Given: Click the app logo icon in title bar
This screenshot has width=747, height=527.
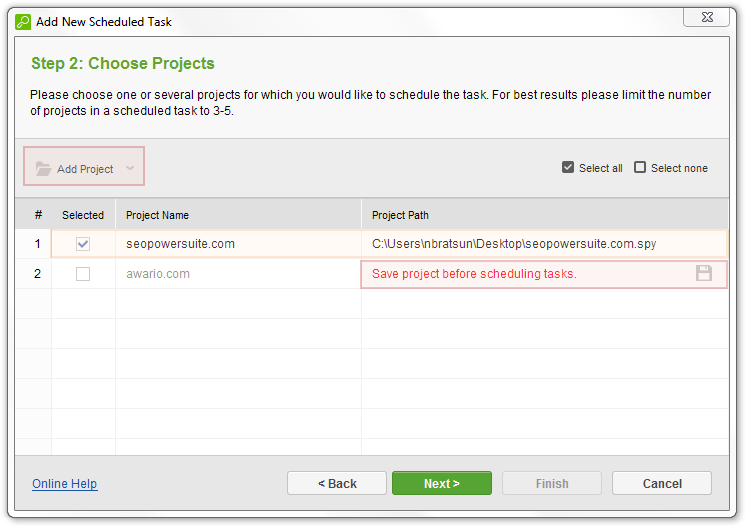Looking at the screenshot, I should (x=23, y=21).
